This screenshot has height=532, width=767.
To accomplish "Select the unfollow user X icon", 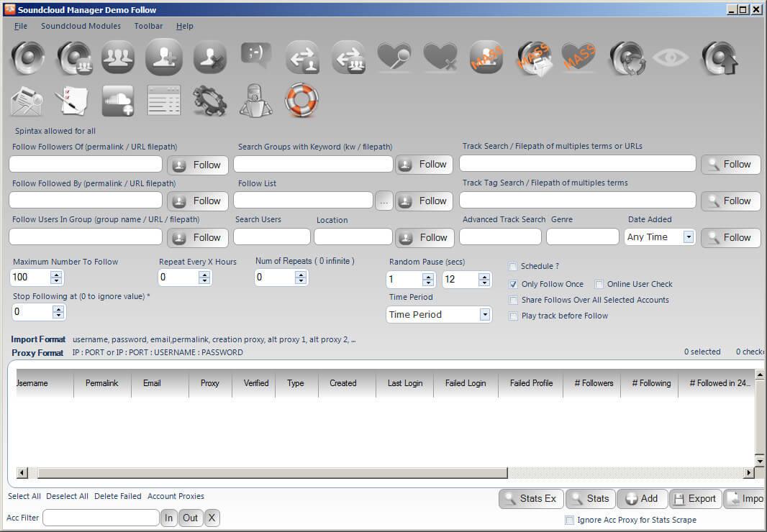I will (x=209, y=58).
